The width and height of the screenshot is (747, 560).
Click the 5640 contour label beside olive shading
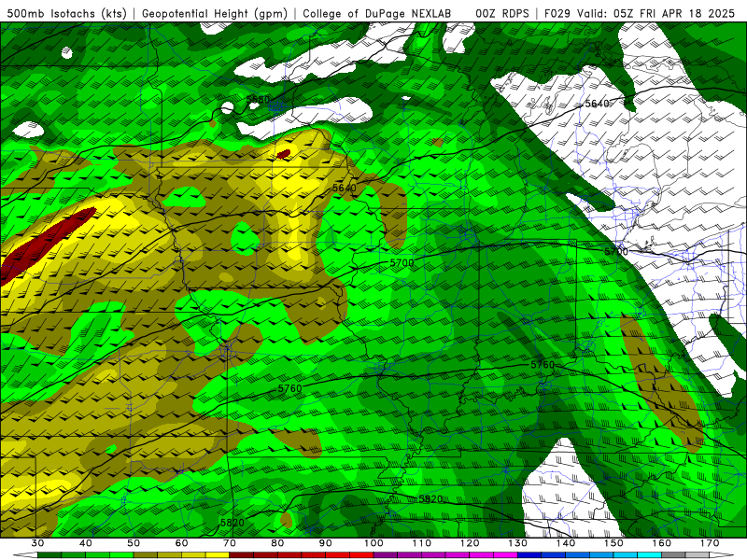(x=344, y=188)
